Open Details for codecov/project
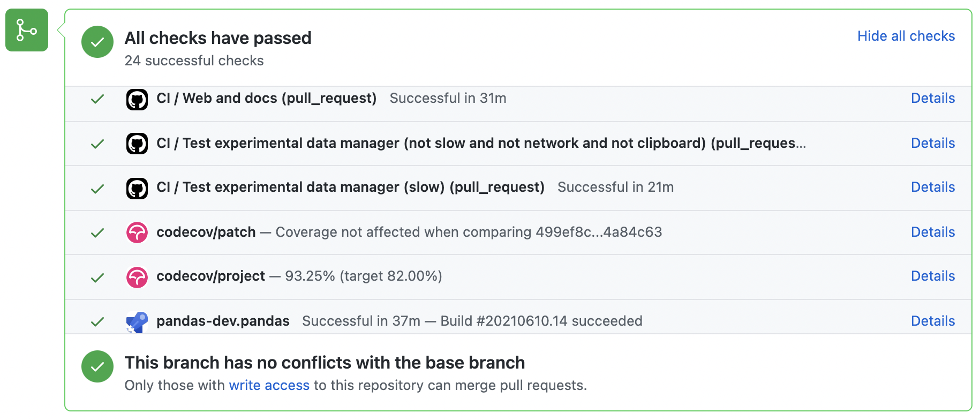The height and width of the screenshot is (420, 980). click(933, 276)
